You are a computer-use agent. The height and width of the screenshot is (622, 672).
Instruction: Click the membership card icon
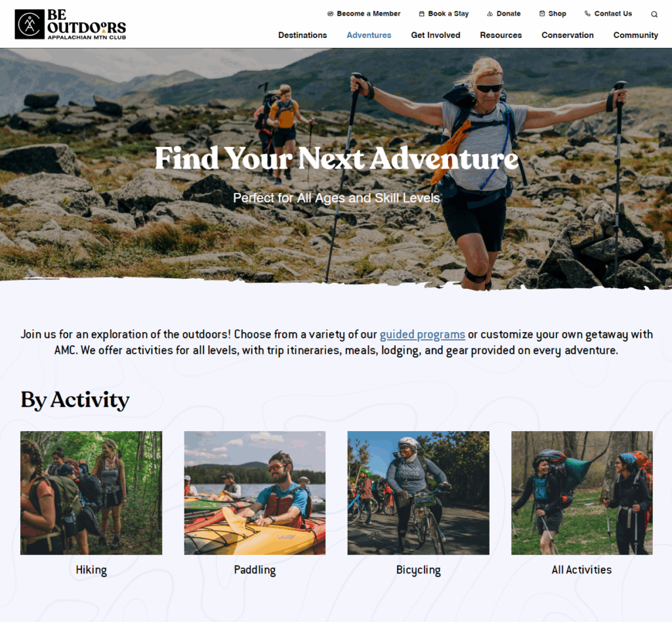pos(331,14)
